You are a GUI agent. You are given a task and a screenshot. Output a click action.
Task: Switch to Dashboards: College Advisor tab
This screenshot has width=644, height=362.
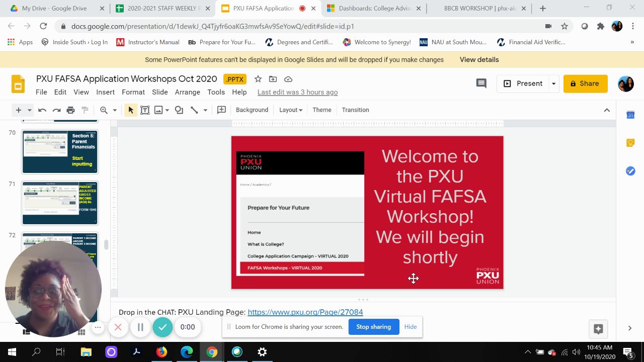tap(375, 9)
